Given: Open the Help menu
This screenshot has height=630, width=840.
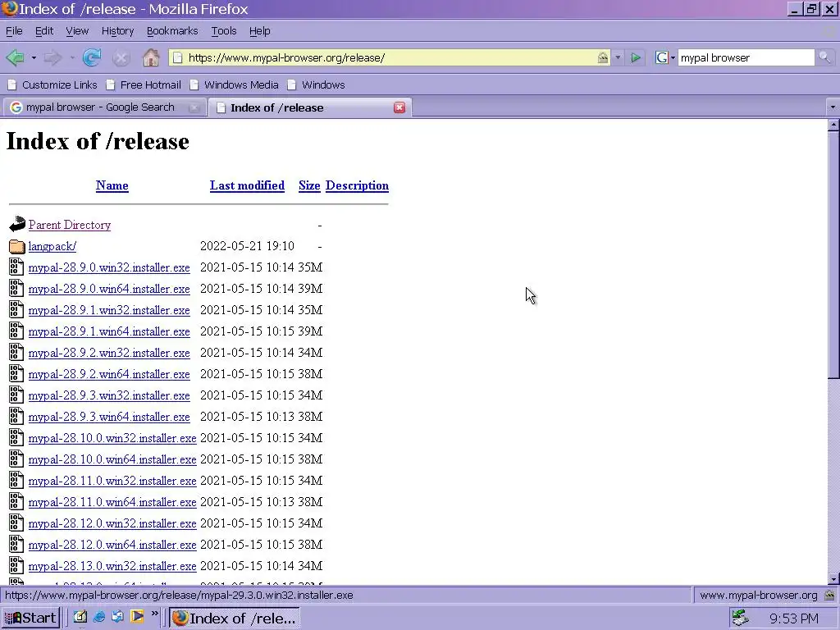Looking at the screenshot, I should (x=260, y=31).
